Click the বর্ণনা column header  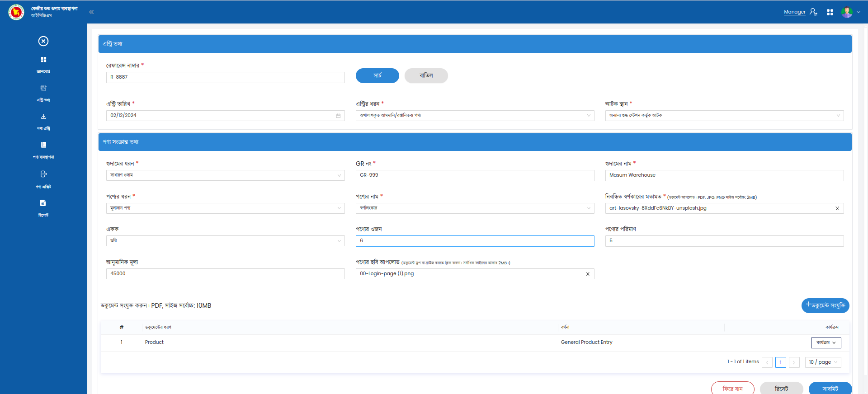[565, 327]
